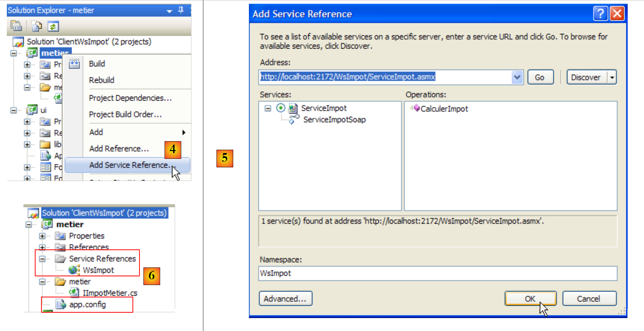Click the help question mark icon in dialog
This screenshot has height=331, width=644.
coord(600,14)
